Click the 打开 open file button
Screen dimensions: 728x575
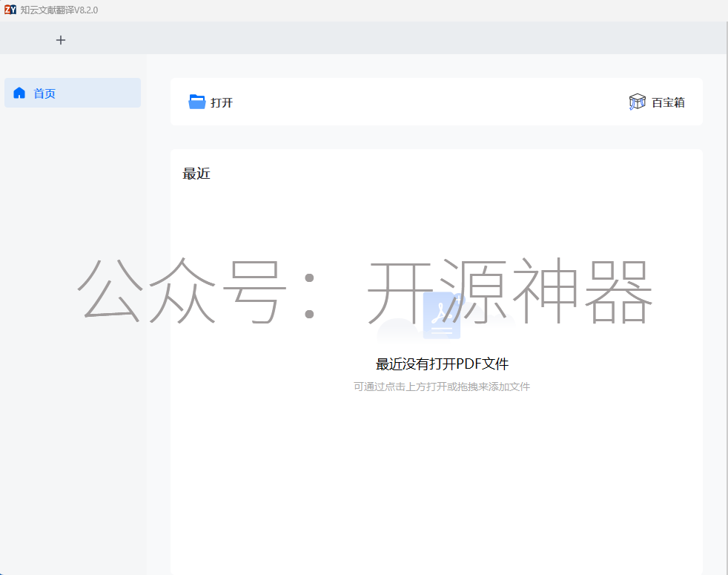coord(211,102)
